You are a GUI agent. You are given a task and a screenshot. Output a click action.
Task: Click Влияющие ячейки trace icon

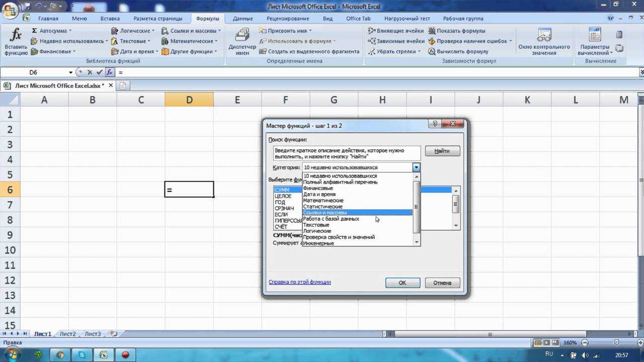coord(396,31)
